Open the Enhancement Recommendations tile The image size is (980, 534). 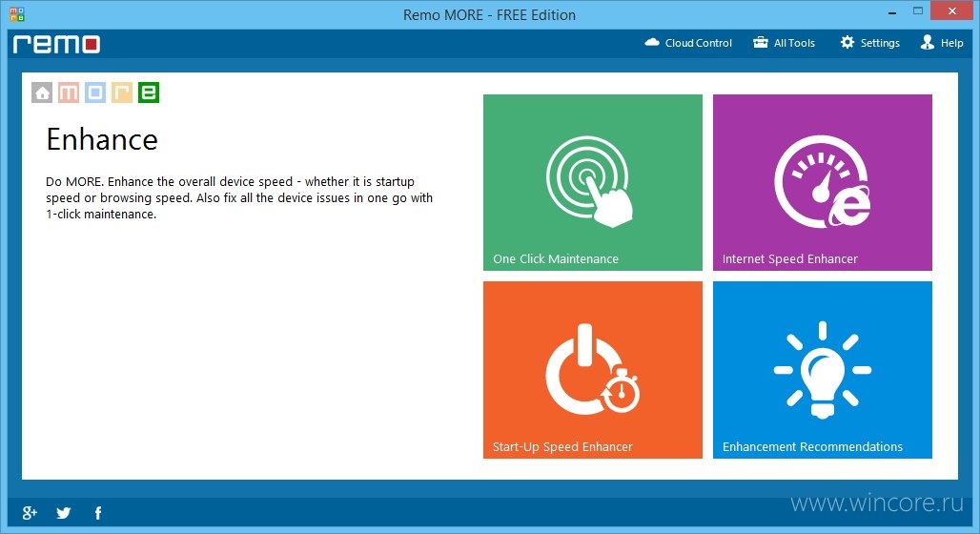pos(823,370)
